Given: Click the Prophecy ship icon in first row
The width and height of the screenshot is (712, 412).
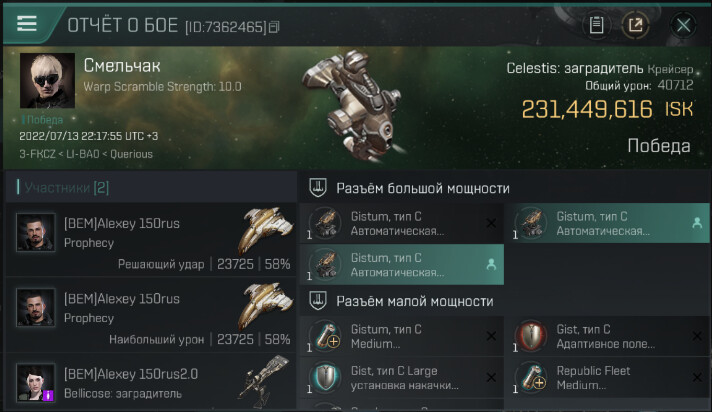Looking at the screenshot, I should [x=265, y=230].
